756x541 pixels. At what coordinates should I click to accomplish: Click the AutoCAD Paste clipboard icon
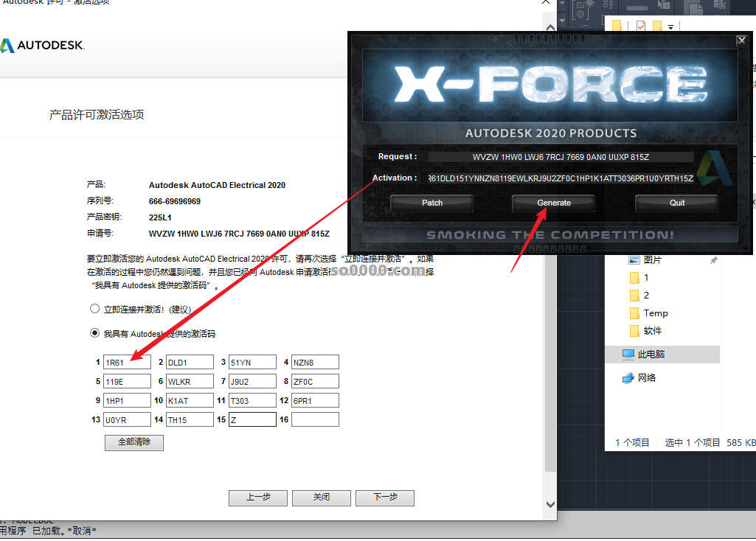tap(693, 7)
